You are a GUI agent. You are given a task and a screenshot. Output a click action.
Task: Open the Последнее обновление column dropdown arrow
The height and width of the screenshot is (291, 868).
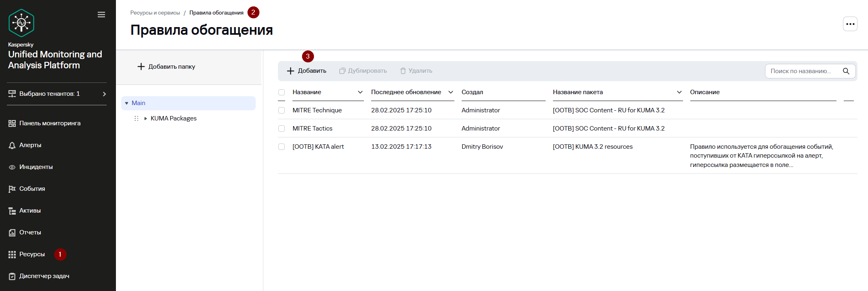click(x=451, y=92)
